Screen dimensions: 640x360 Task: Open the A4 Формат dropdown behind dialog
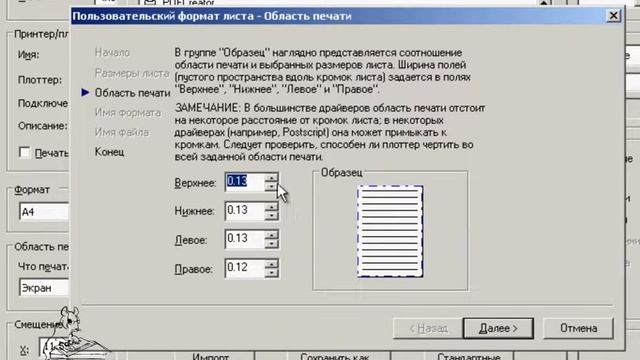click(x=44, y=212)
